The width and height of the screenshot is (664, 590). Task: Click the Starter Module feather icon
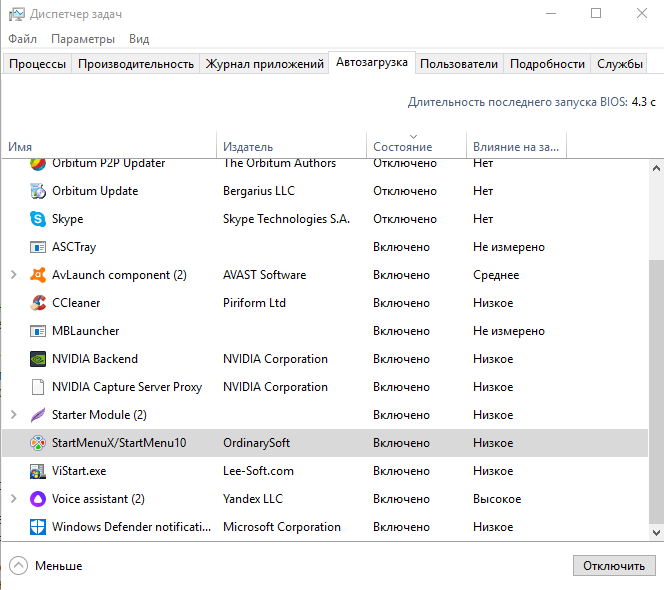(x=38, y=415)
